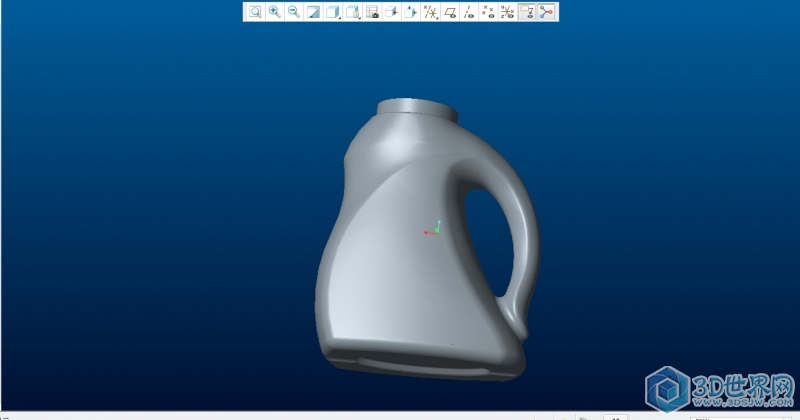Click the cube with two arrows orient icon
The height and width of the screenshot is (420, 800).
click(x=411, y=12)
